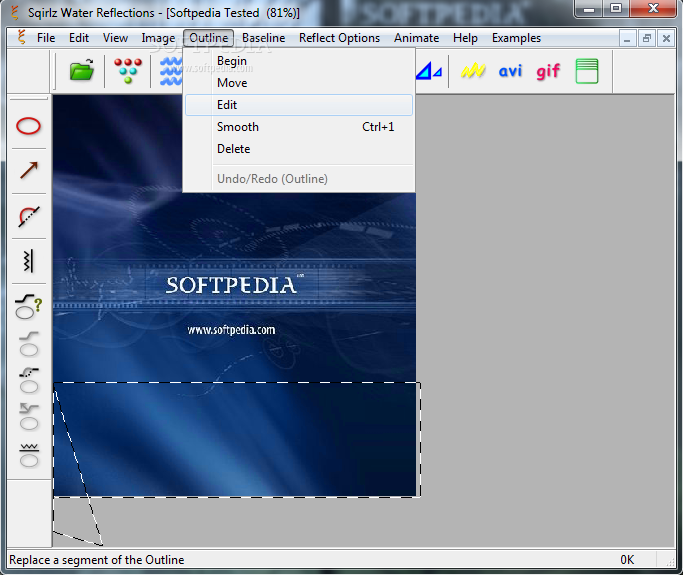
Task: Save animation as AVI
Action: (x=510, y=71)
